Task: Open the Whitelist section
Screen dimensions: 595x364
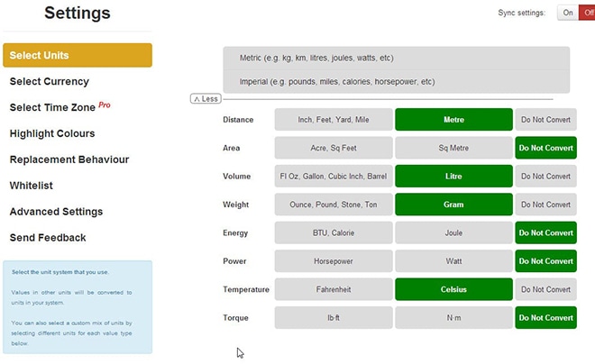Action: 32,186
